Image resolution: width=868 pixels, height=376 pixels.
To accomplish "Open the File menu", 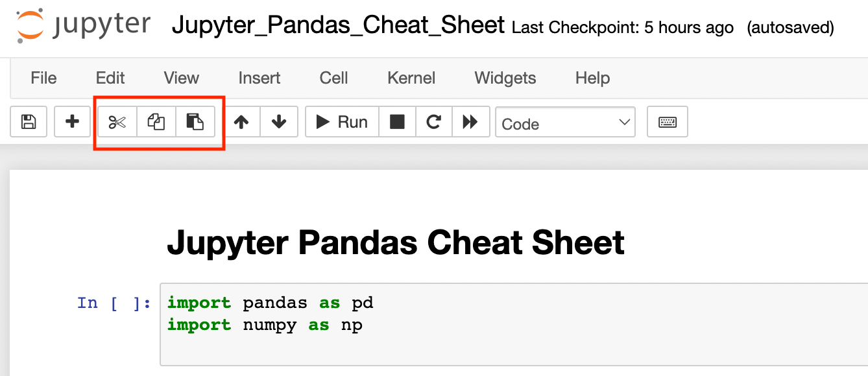I will tap(43, 78).
